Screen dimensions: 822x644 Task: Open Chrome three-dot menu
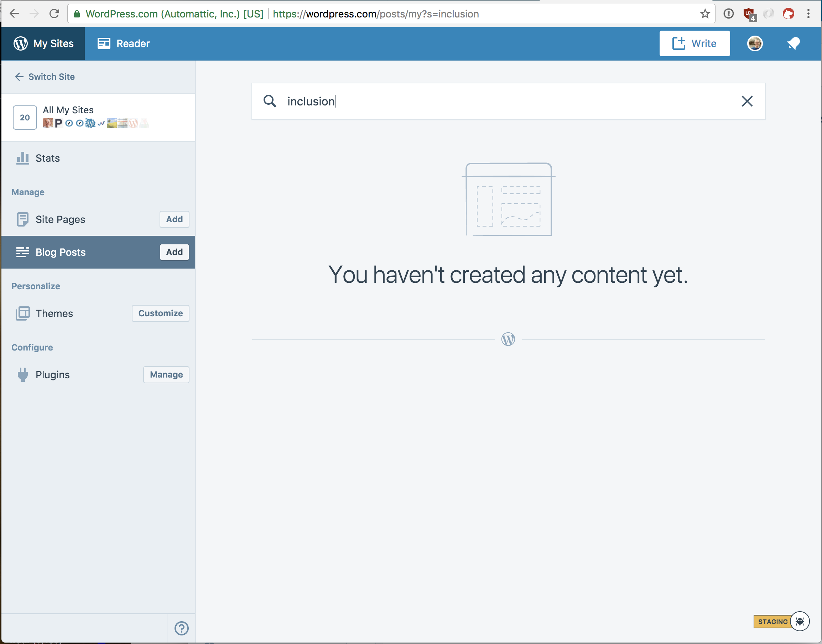(808, 14)
